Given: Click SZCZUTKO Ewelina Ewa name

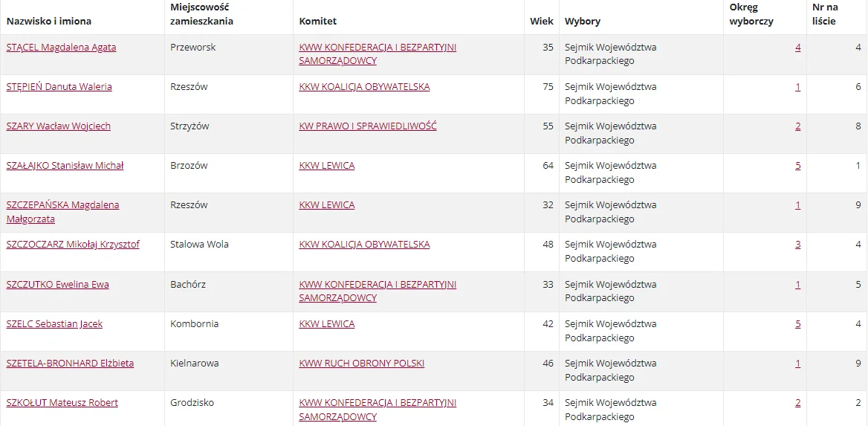Looking at the screenshot, I should [x=57, y=285].
